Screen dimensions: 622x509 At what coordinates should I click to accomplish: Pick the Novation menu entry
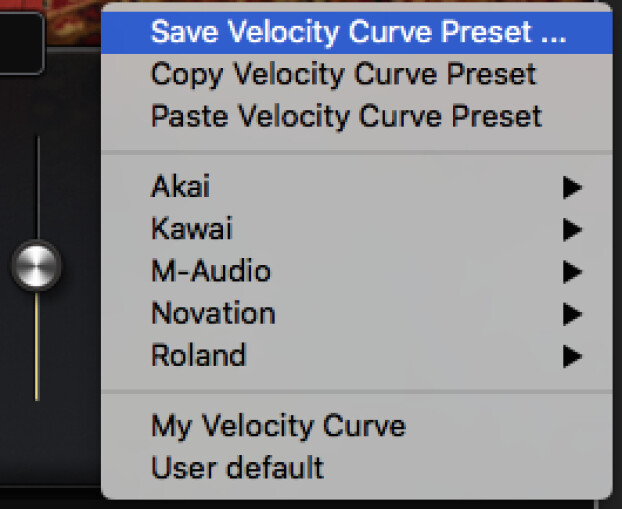[213, 313]
